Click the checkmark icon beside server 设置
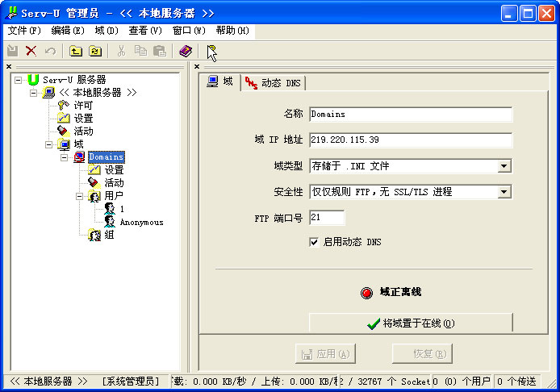The height and width of the screenshot is (392, 560). click(63, 119)
